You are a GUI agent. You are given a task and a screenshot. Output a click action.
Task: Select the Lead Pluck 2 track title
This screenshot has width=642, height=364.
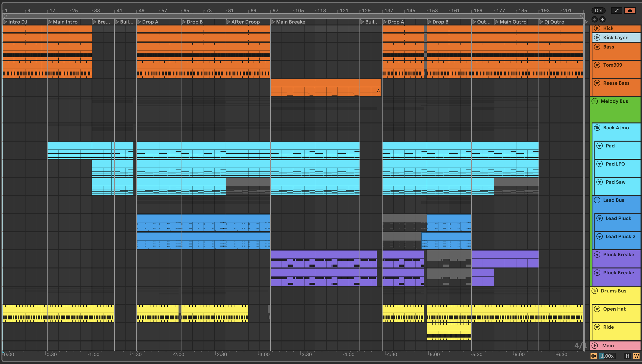coord(620,236)
